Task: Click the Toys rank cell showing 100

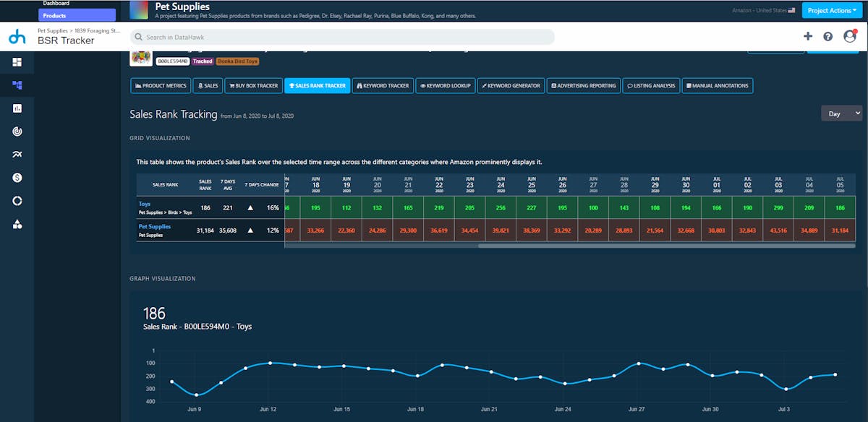Action: tap(593, 207)
